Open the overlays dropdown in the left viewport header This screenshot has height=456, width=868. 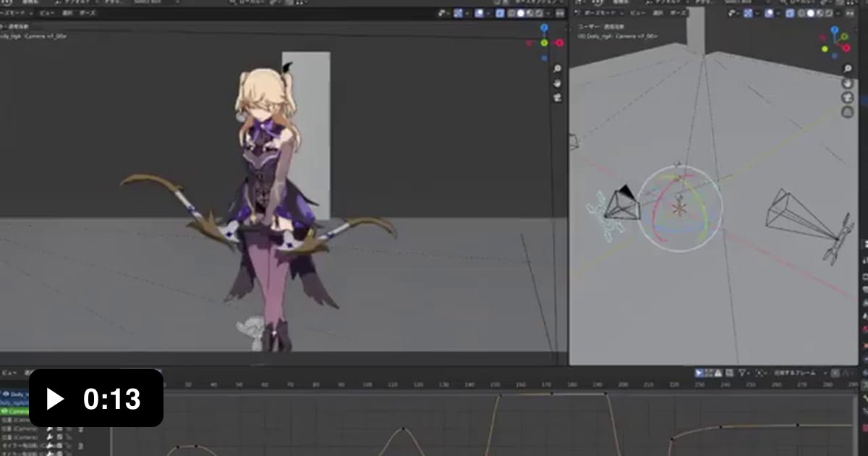tap(490, 16)
